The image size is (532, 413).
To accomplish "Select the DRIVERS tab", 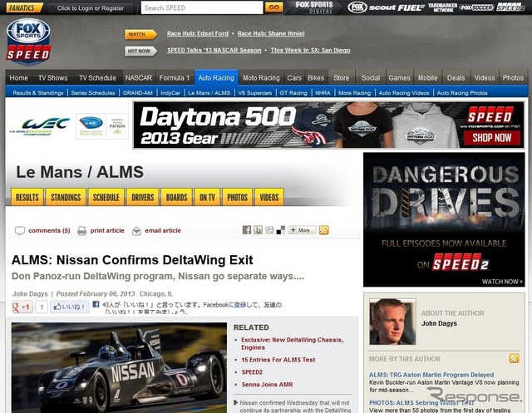I will 142,197.
